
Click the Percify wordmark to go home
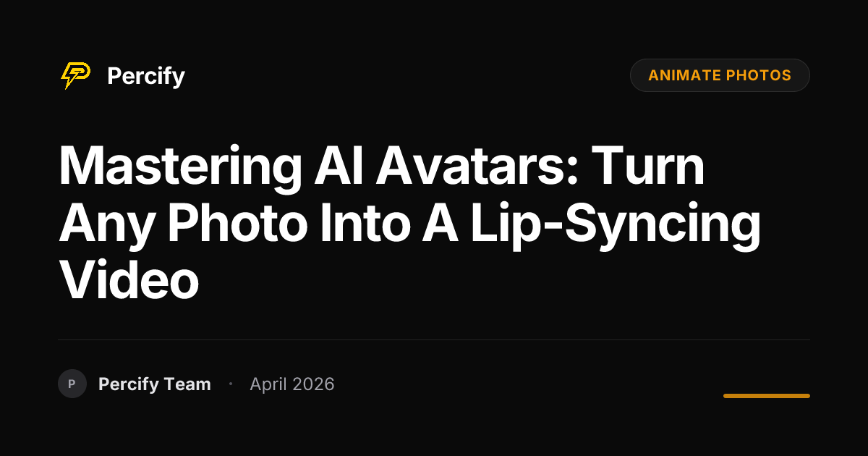pos(145,75)
